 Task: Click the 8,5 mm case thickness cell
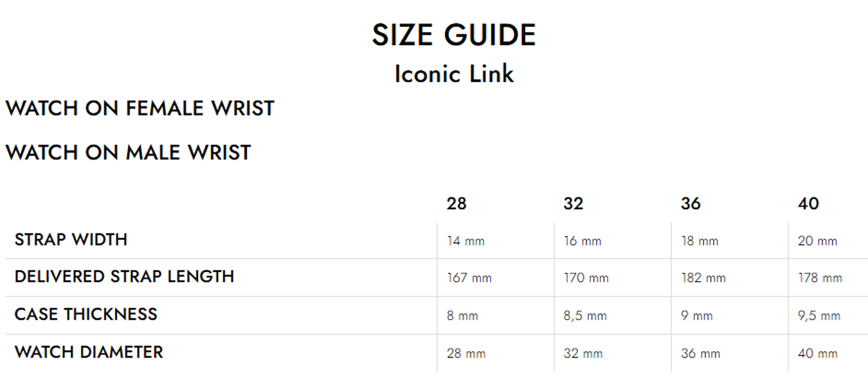(x=585, y=316)
